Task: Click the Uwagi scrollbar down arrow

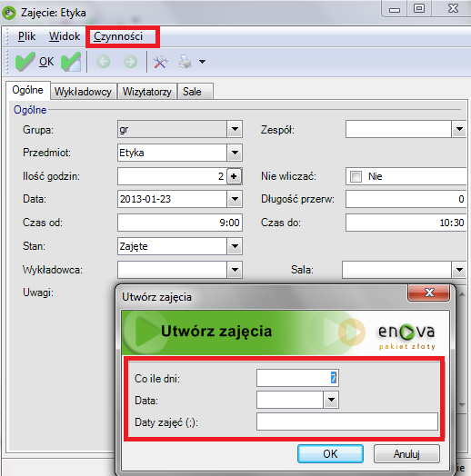Action: pyautogui.click(x=462, y=405)
